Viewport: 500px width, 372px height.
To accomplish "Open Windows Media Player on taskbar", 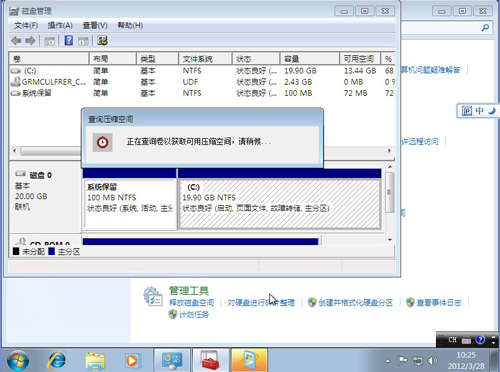I will [133, 361].
